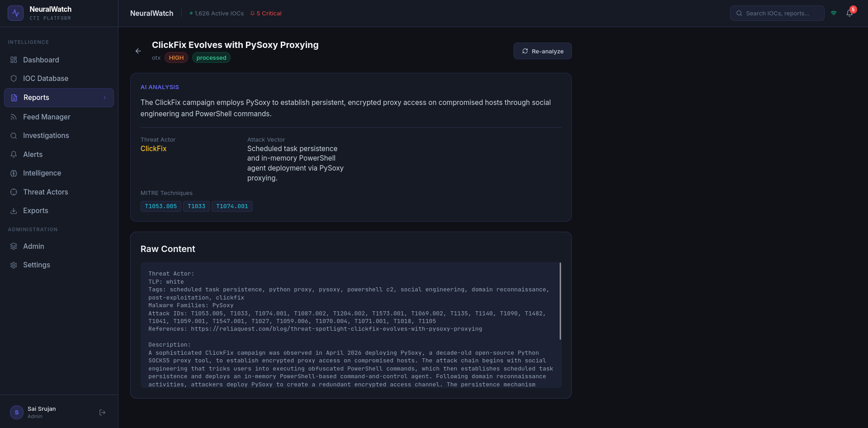The image size is (868, 428).
Task: Click the T1074.001 technique tag
Action: [232, 206]
